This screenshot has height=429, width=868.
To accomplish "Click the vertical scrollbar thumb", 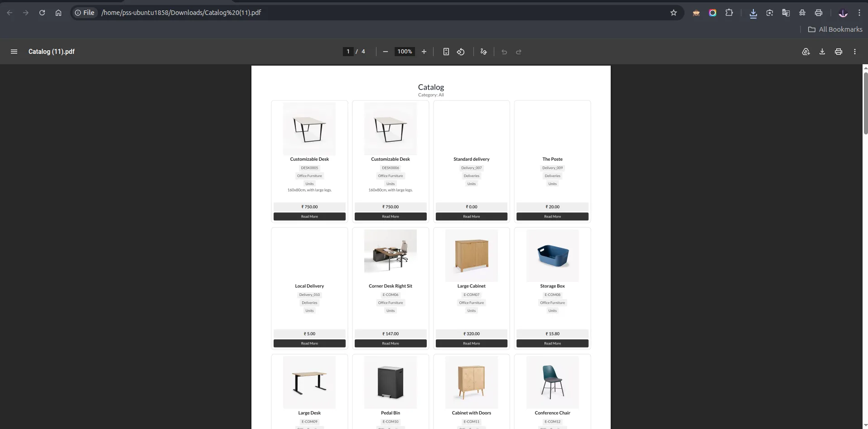I will click(865, 103).
